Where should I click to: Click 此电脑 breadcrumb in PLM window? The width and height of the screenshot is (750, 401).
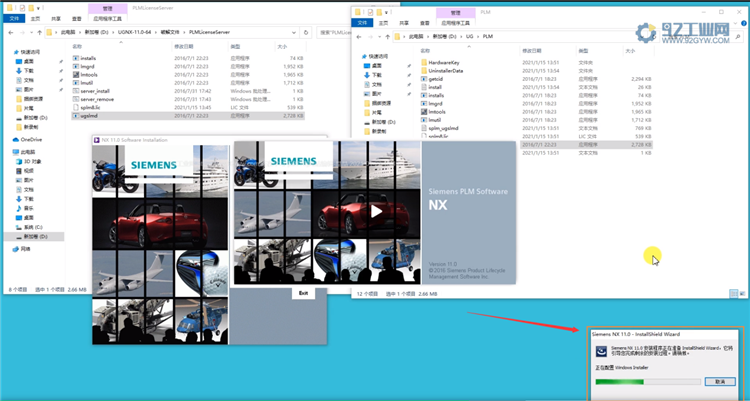(416, 36)
